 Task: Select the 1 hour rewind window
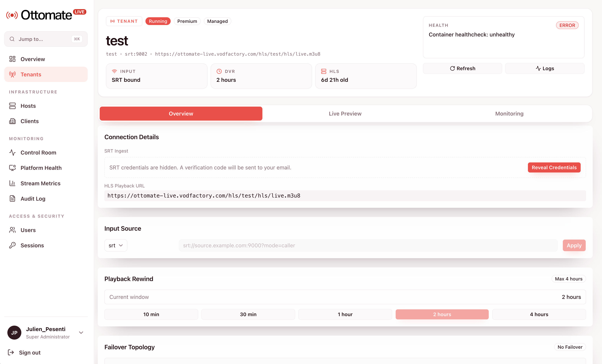(x=345, y=314)
